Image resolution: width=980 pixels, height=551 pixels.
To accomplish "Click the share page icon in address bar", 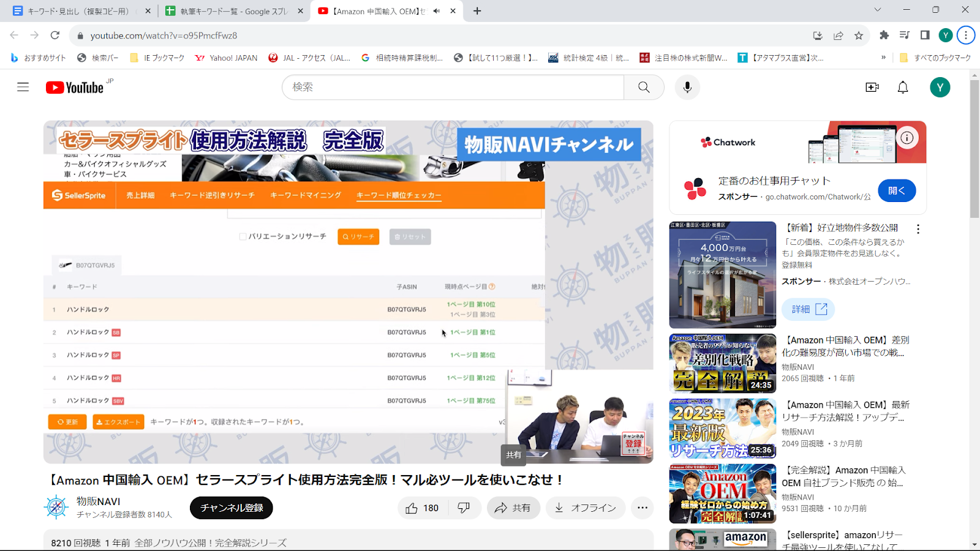I will [x=839, y=36].
